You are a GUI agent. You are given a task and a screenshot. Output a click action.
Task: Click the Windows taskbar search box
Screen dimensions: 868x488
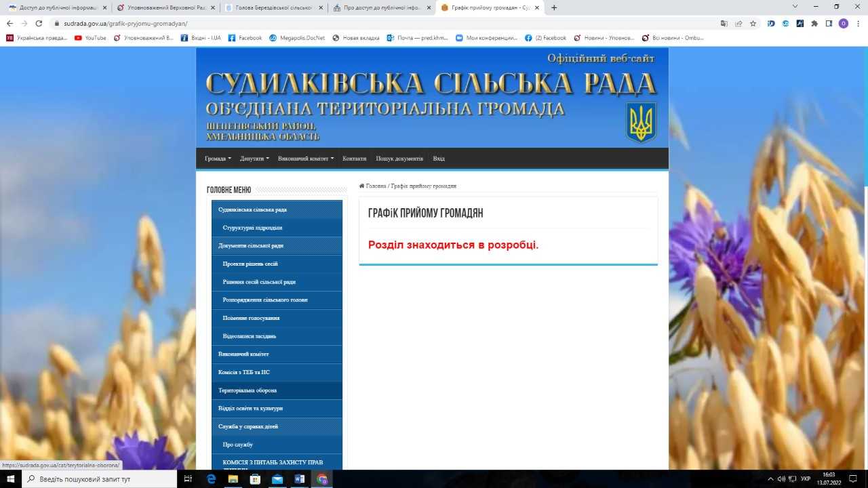tap(100, 479)
